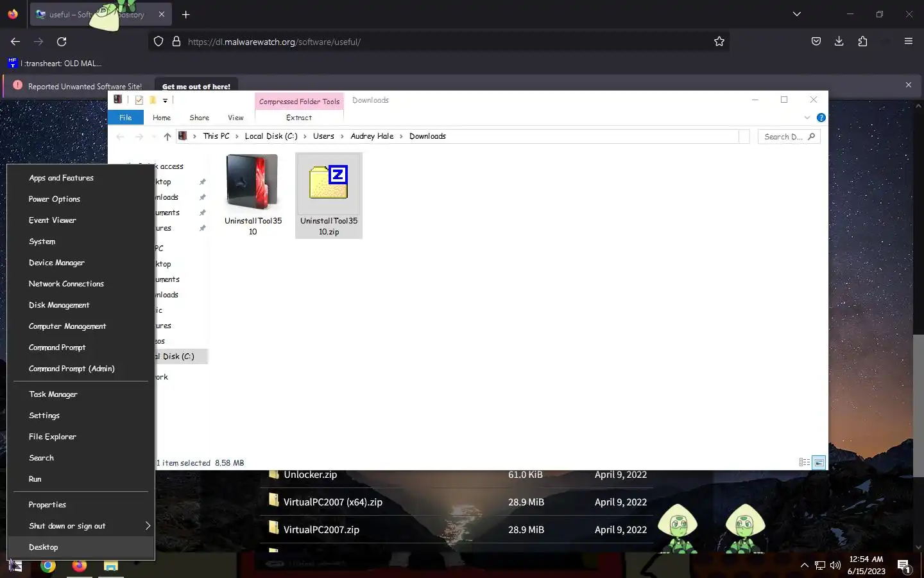Open the Firefox hamburger application menu
924x578 pixels.
pos(909,42)
